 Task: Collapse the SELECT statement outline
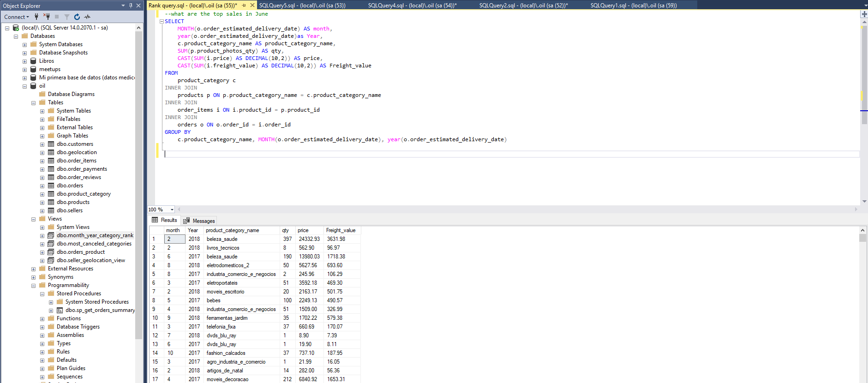[x=162, y=21]
